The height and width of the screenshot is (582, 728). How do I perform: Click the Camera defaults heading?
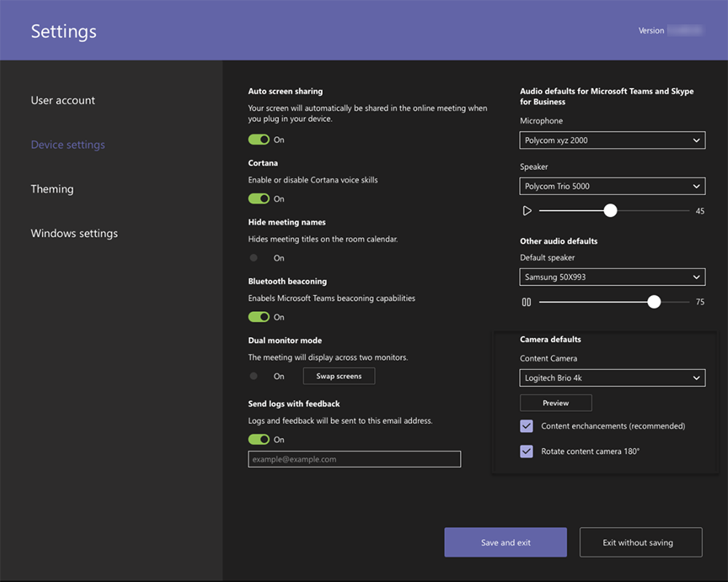pyautogui.click(x=550, y=339)
